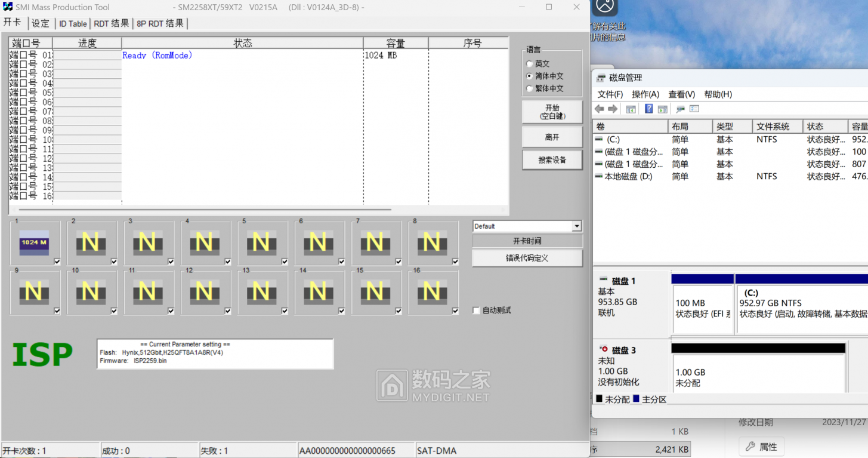The image size is (868, 458).
Task: Click the Disk 3 uninitialized disk icon
Action: [x=603, y=349]
